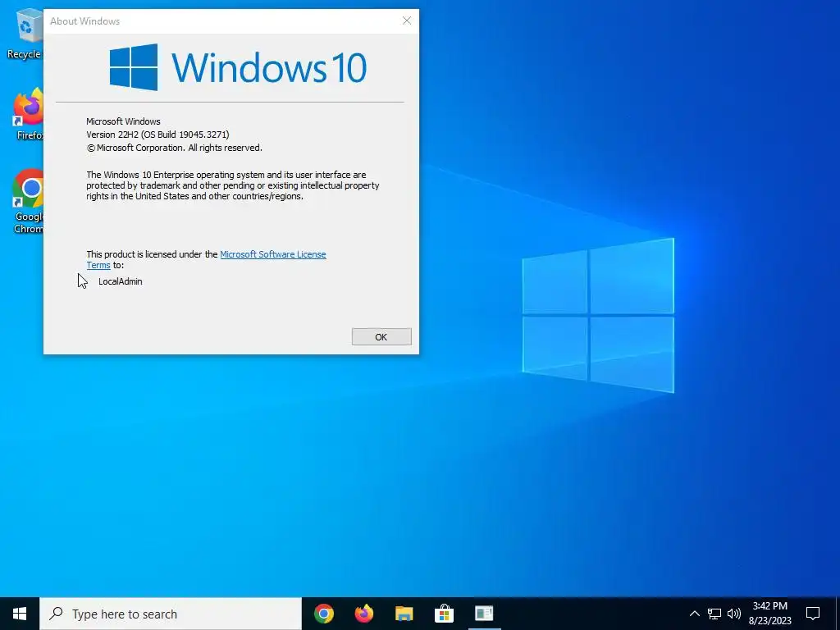Screen dimensions: 840x630
Task: Click the taskbar search box
Action: pos(171,614)
